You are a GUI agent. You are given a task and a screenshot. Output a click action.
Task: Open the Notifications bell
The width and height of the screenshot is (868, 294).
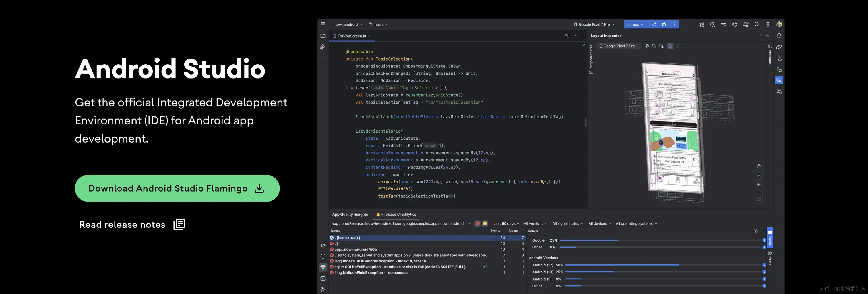(779, 36)
